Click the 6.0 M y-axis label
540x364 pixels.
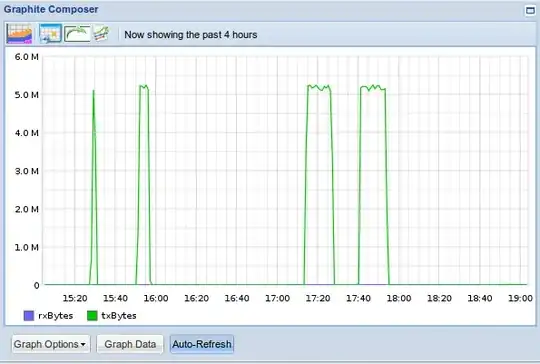tap(27, 57)
